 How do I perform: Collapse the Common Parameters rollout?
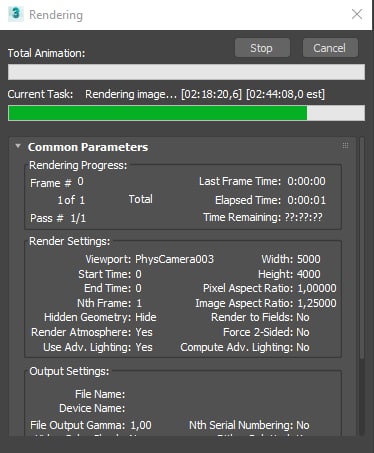(x=18, y=146)
